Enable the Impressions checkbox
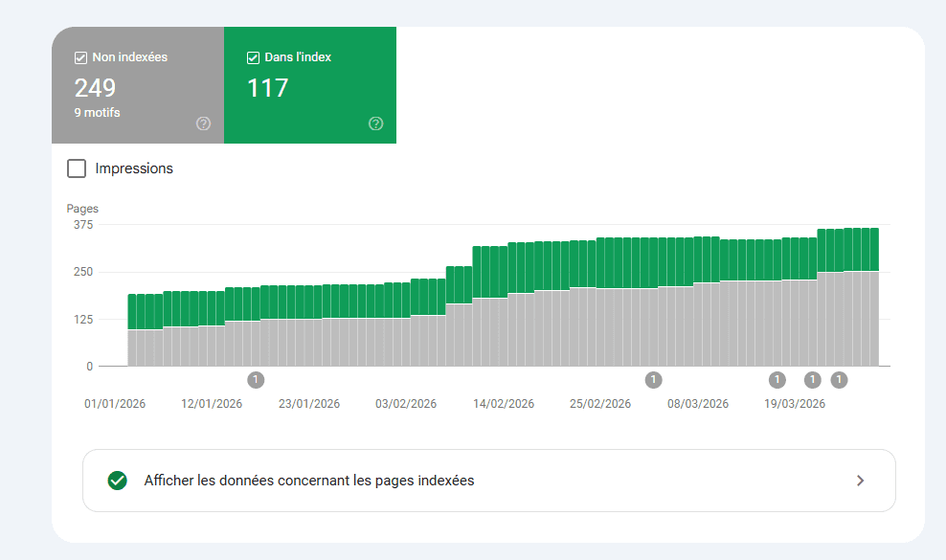 [77, 168]
